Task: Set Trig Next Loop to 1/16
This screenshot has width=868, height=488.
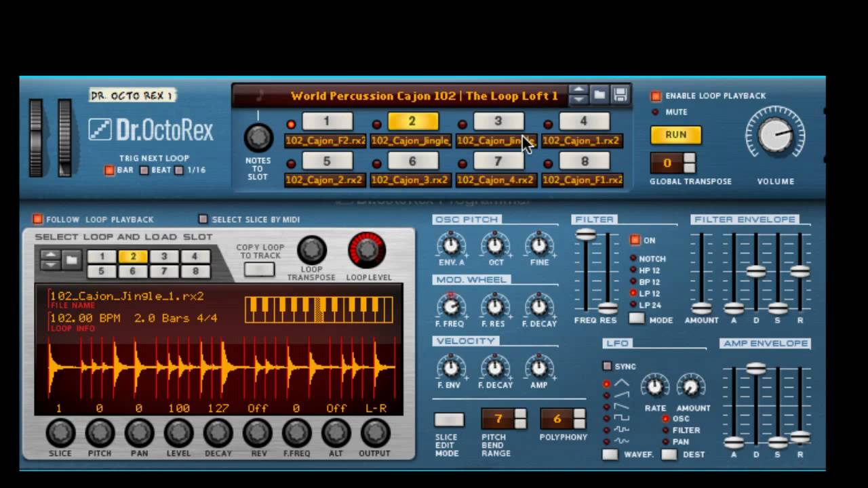Action: pyautogui.click(x=179, y=170)
